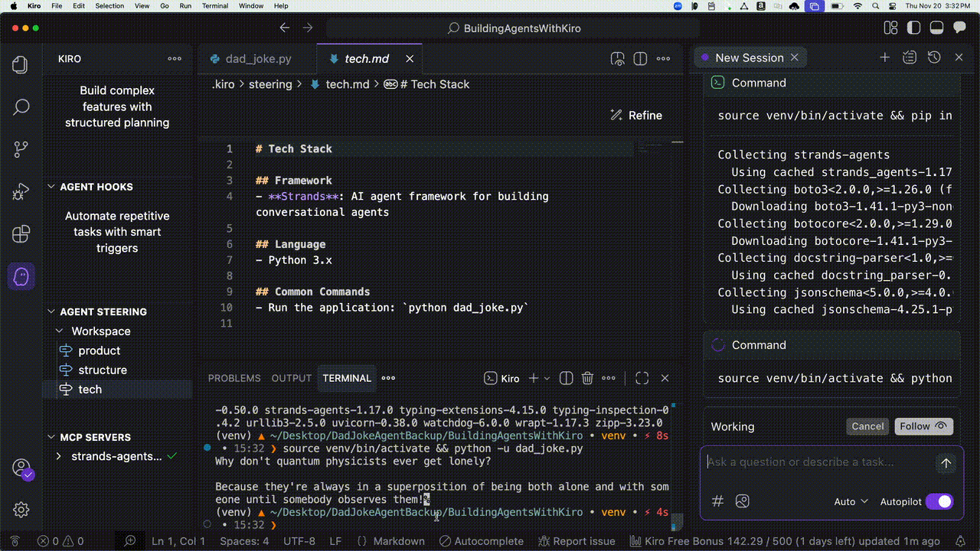Go back with the navigation arrow
The width and height of the screenshot is (980, 551).
pos(285,28)
